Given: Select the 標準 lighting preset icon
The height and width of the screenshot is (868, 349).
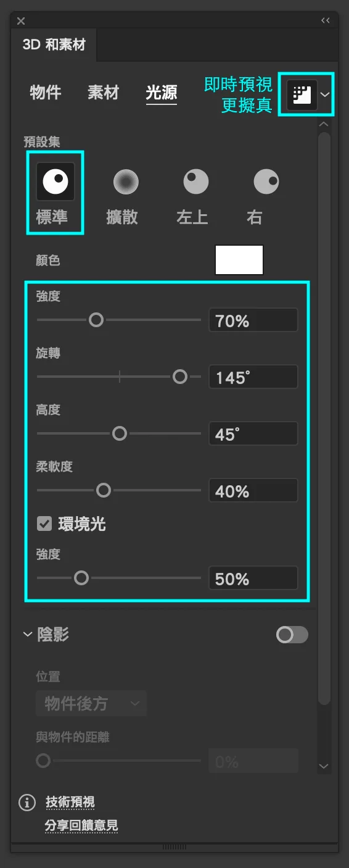Looking at the screenshot, I should [x=55, y=182].
